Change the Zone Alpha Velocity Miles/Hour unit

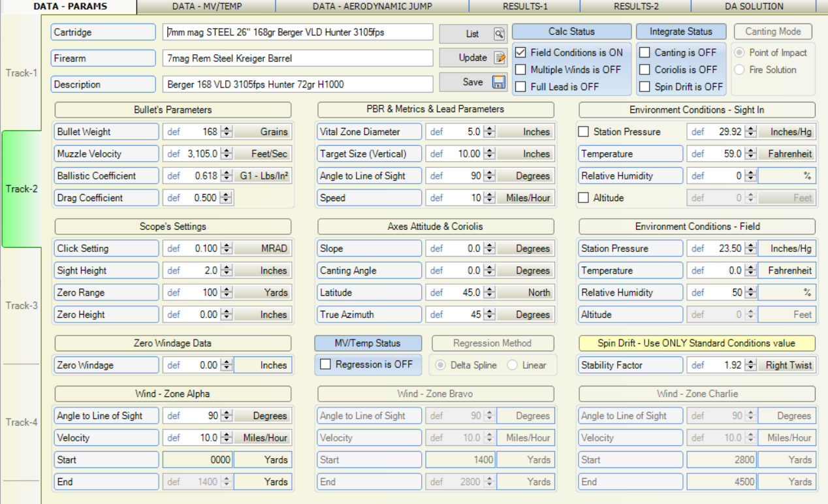coord(263,438)
